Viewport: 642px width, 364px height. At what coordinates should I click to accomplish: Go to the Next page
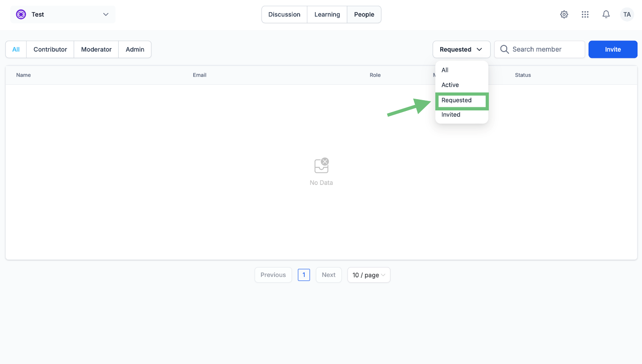328,275
